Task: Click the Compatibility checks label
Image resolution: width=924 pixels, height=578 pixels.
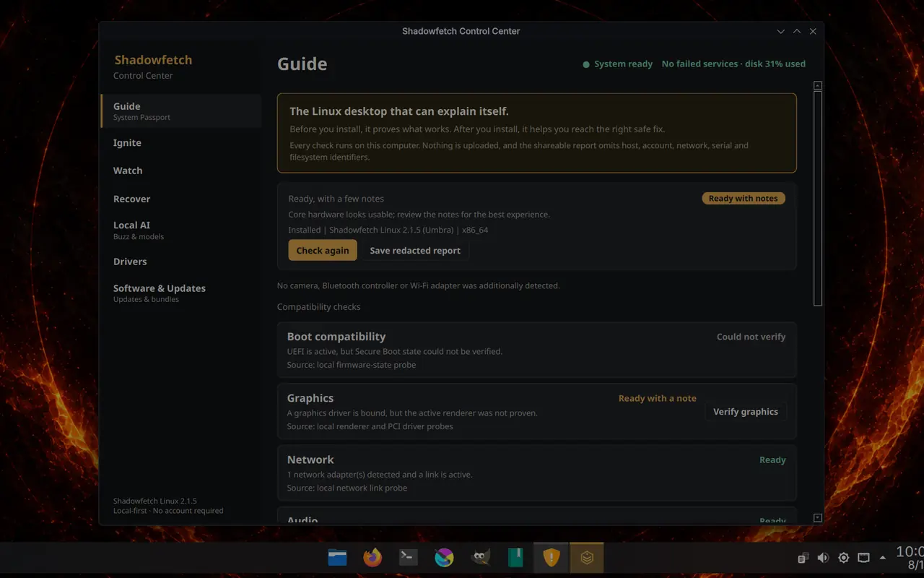Action: 318,307
